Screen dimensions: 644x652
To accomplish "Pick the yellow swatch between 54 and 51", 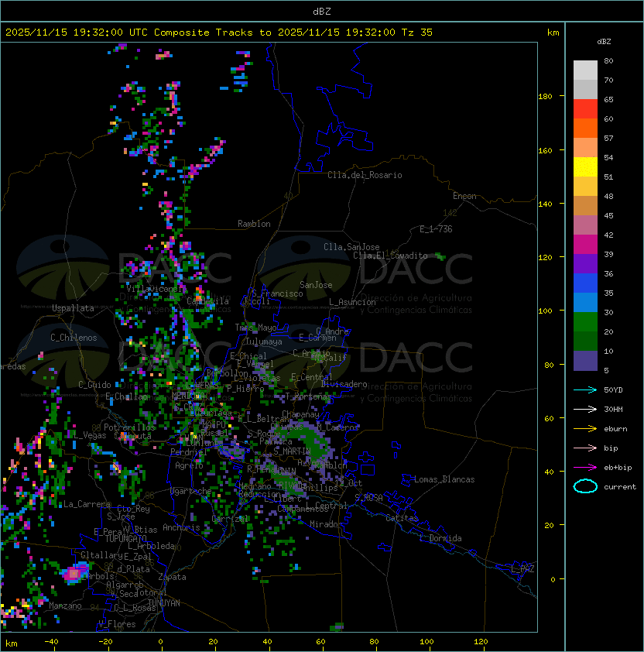I will (x=585, y=167).
